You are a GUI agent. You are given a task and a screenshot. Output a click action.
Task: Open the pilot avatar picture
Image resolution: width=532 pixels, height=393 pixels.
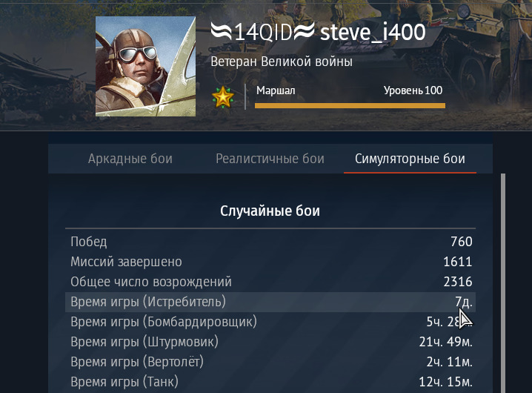coord(145,66)
